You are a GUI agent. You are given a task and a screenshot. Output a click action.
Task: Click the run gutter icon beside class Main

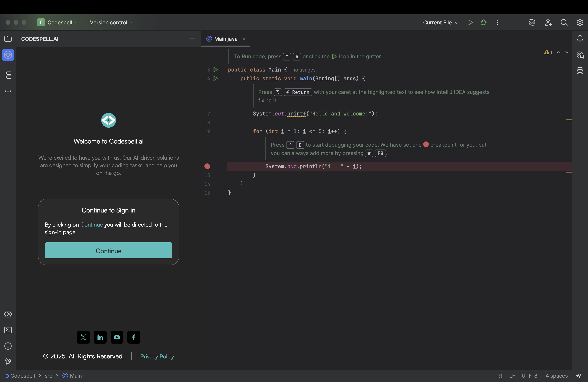pos(215,70)
